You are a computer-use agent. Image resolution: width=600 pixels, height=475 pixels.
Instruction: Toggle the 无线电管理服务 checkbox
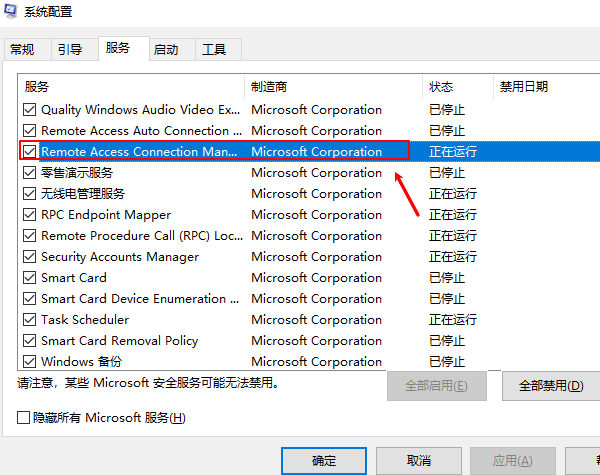[30, 194]
